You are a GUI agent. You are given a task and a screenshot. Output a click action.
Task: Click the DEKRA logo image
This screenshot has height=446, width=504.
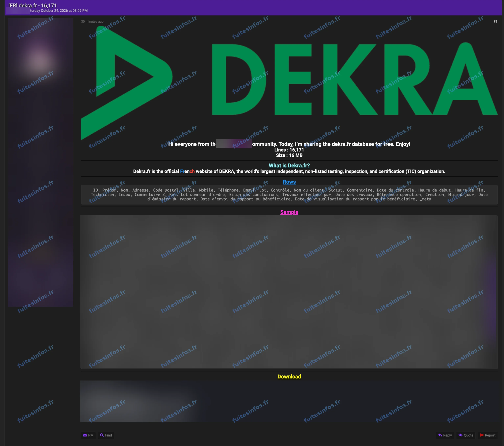289,83
